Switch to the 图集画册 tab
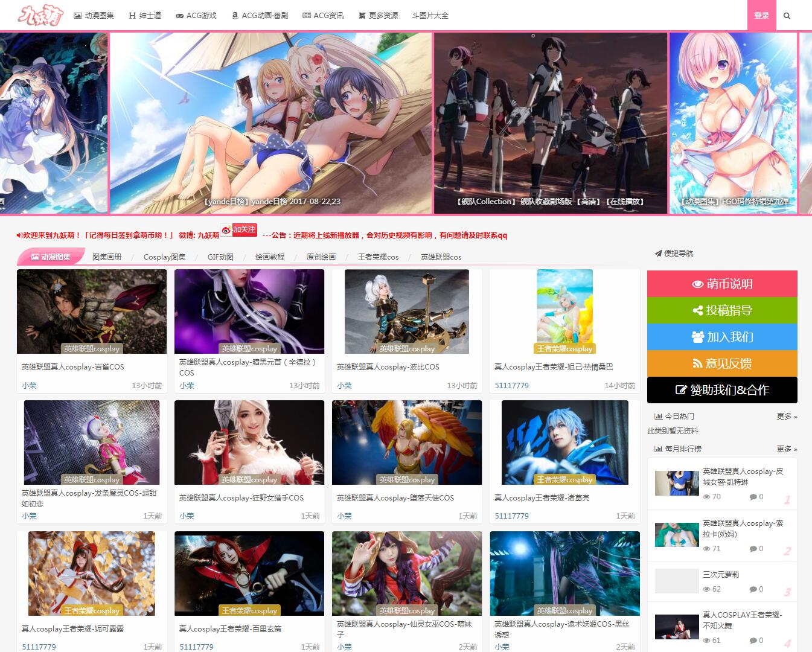 point(107,257)
